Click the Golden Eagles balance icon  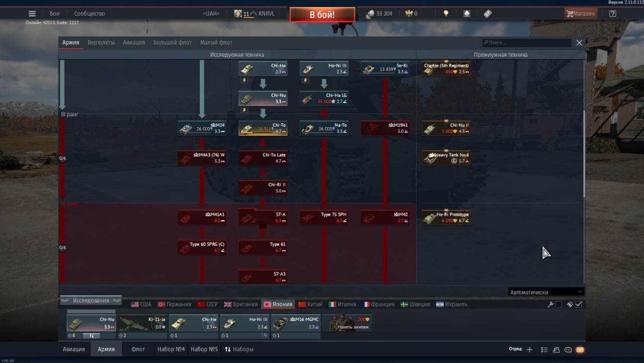[409, 14]
